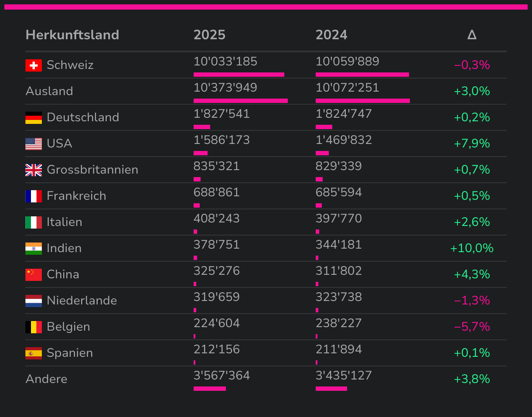This screenshot has height=417, width=532.
Task: Select the USA flag icon
Action: click(x=34, y=144)
